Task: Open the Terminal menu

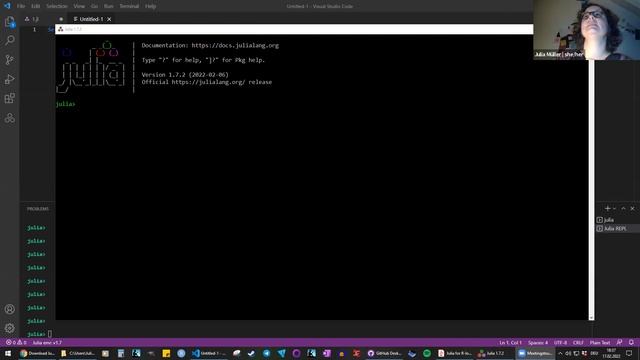Action: [129, 6]
